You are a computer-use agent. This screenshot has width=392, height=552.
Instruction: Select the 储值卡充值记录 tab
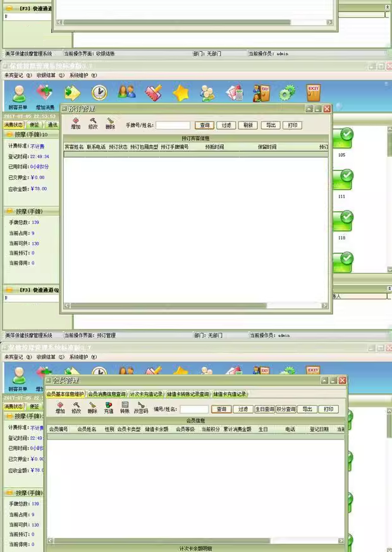click(230, 394)
